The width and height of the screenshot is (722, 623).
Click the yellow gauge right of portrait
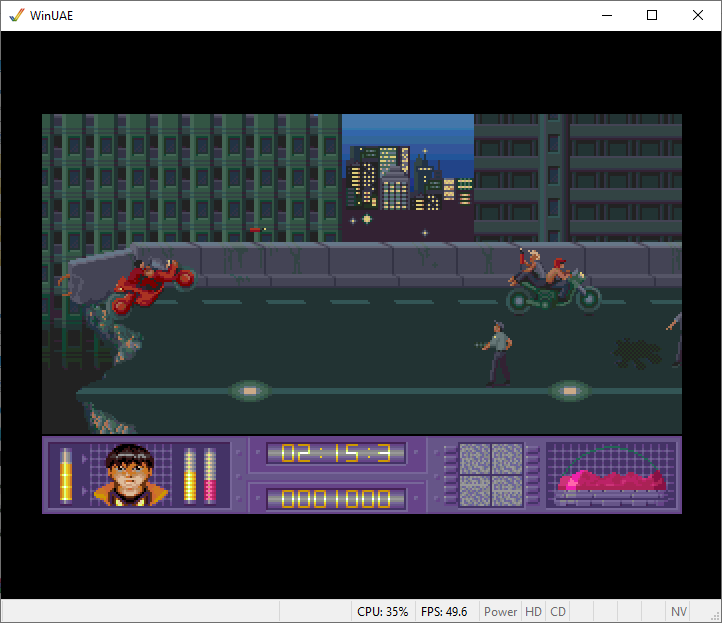pyautogui.click(x=190, y=475)
